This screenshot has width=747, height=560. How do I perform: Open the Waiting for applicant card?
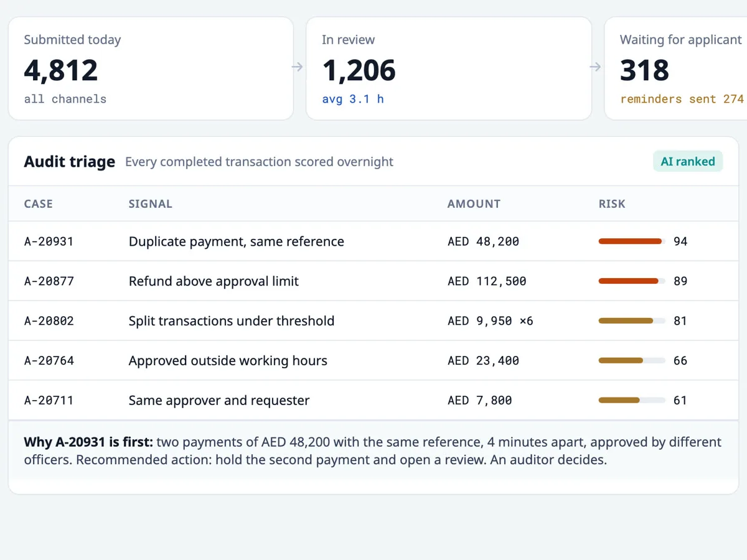(676, 68)
